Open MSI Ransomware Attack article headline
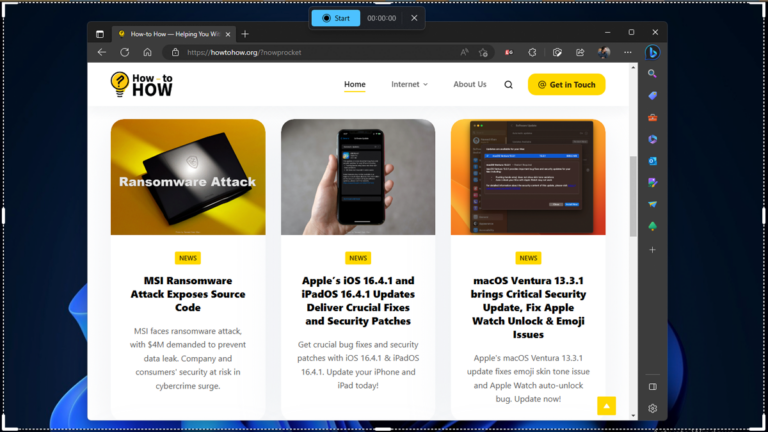This screenshot has height=432, width=768. [x=188, y=294]
